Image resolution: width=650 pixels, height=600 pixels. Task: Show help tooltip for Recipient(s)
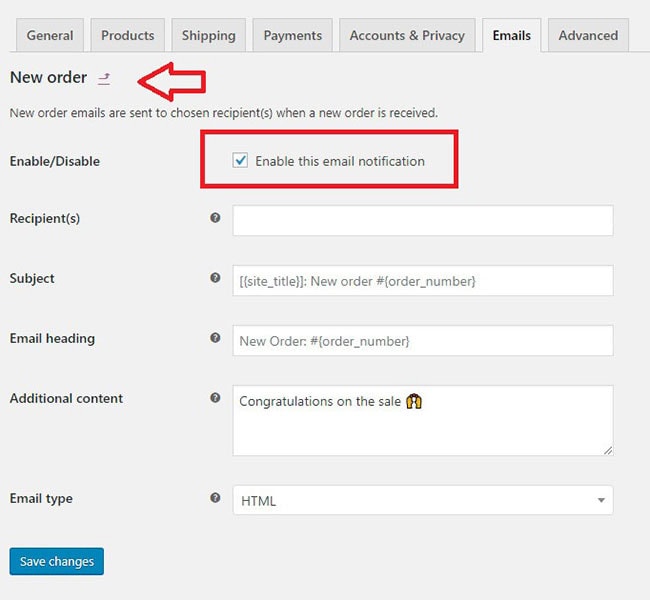pos(215,218)
